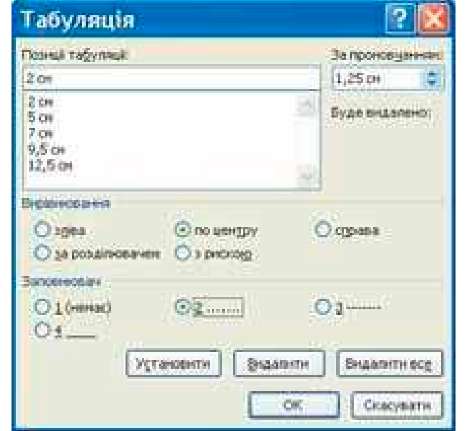Choose справа alignment radio button
This screenshot has height=431, width=469.
pyautogui.click(x=323, y=230)
